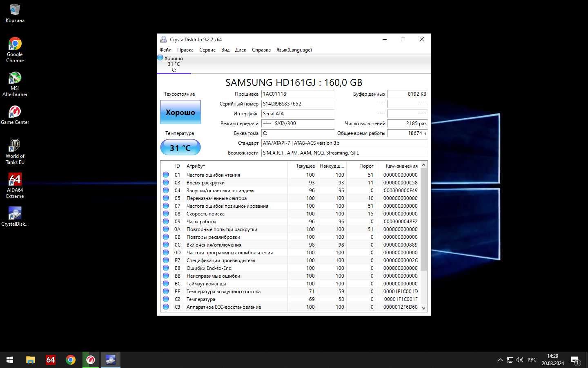Screen dimensions: 588x368
Task: Select the AIDA64 Extreme desktop icon
Action: 15,186
